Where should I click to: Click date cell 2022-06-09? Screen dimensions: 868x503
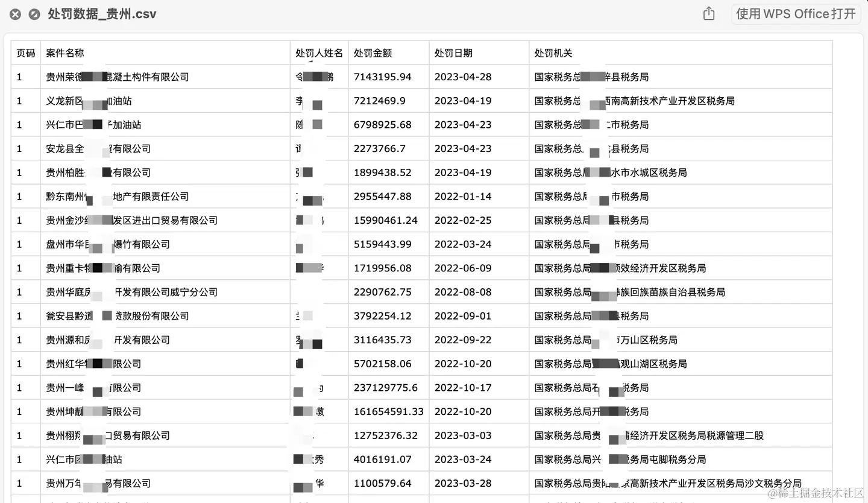[479, 268]
